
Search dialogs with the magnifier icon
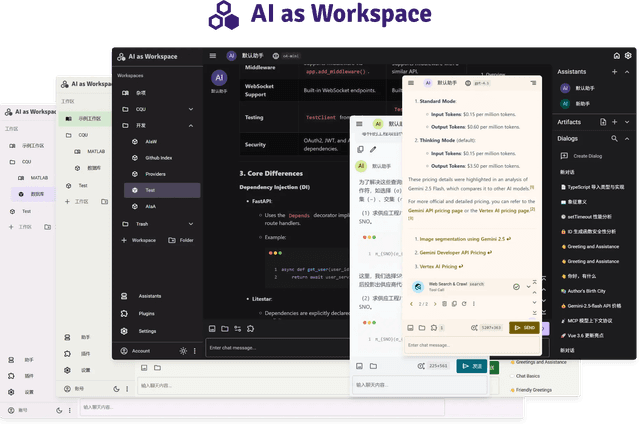[x=614, y=139]
